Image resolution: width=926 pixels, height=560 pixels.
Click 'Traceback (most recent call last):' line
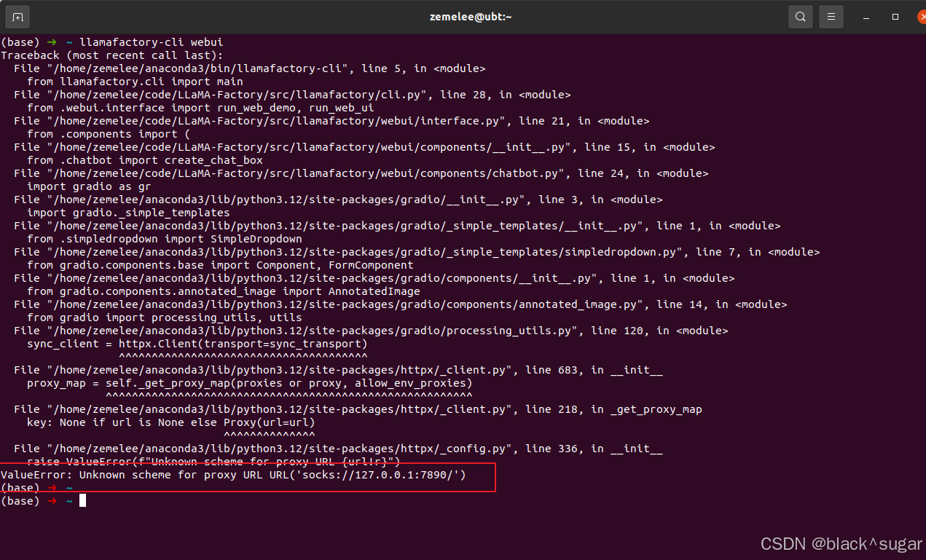pyautogui.click(x=112, y=55)
